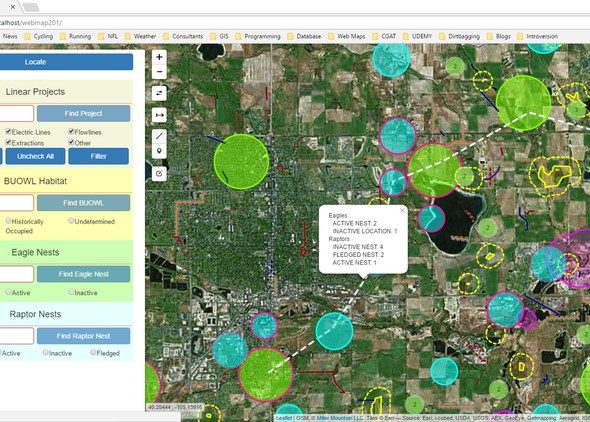Open the GIS bookmark folder
The image size is (590, 422).
pyautogui.click(x=219, y=36)
